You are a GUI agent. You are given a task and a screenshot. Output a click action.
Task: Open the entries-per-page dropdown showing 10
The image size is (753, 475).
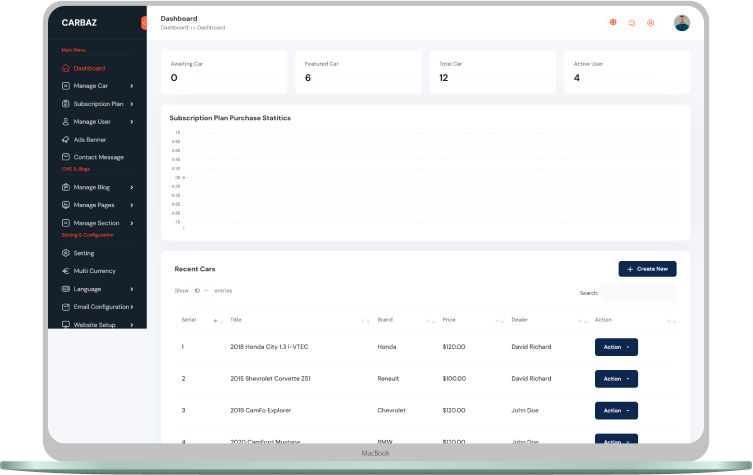coord(201,290)
